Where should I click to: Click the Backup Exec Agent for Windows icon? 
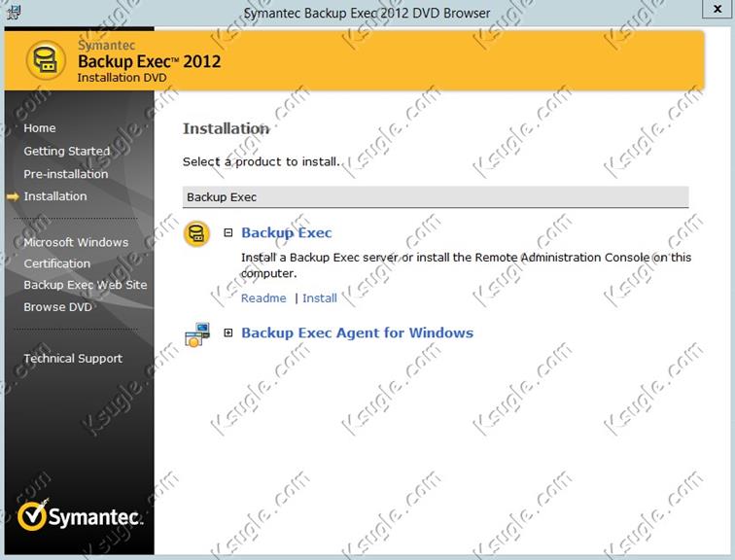196,334
